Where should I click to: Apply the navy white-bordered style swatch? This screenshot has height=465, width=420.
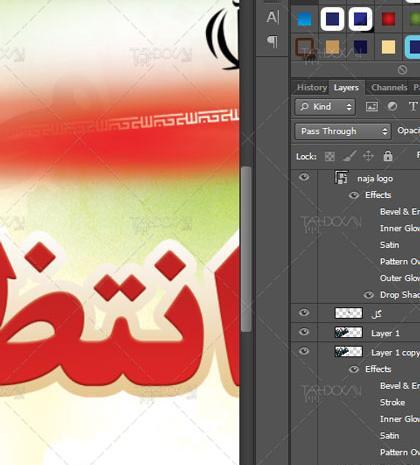(x=332, y=19)
